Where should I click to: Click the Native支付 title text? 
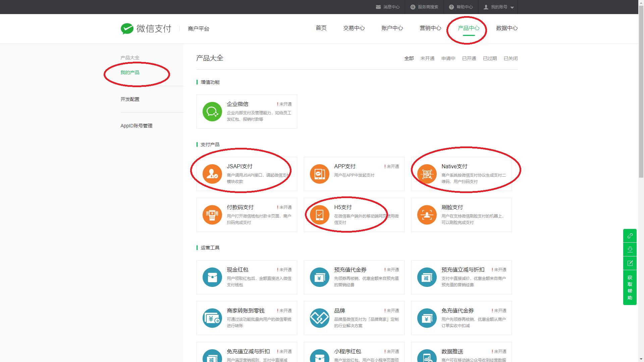454,166
